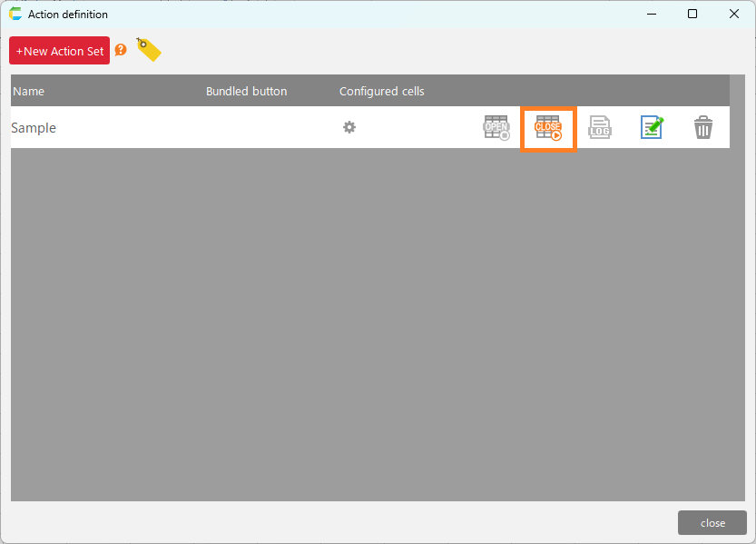The height and width of the screenshot is (544, 756).
Task: Click the app logo in title bar
Action: click(x=15, y=14)
